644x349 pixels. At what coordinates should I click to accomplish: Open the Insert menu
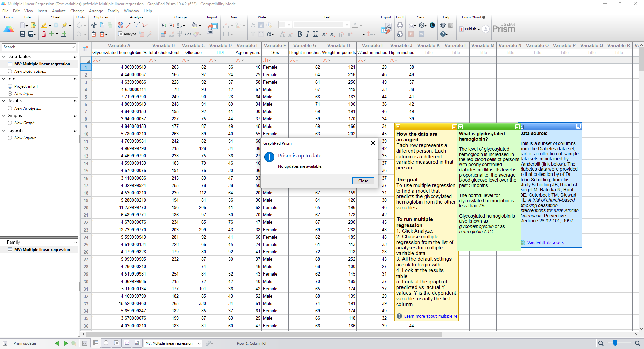(42, 11)
